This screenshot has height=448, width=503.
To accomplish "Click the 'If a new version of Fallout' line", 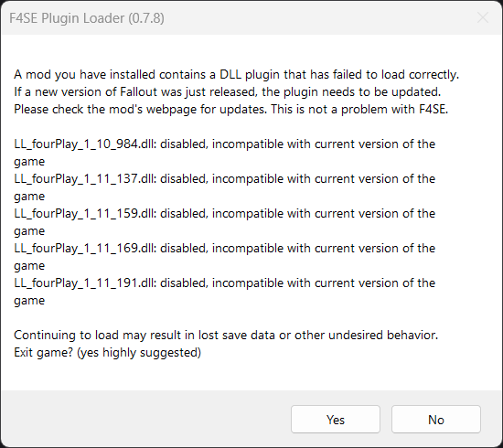I will coord(228,92).
